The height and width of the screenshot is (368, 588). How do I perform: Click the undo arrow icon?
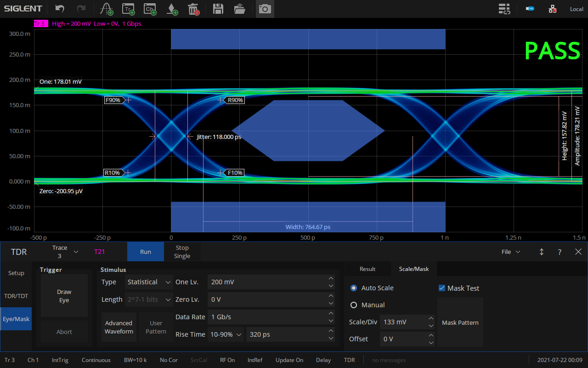60,9
